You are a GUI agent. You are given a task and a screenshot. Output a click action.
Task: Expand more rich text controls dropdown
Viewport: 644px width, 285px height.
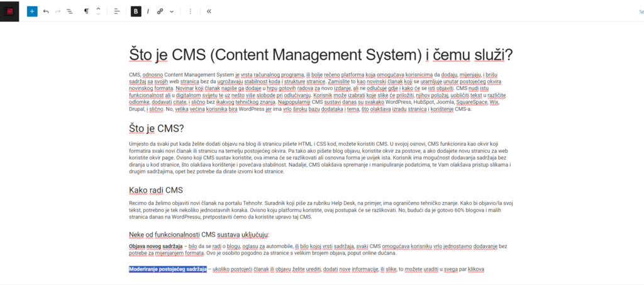pos(172,11)
